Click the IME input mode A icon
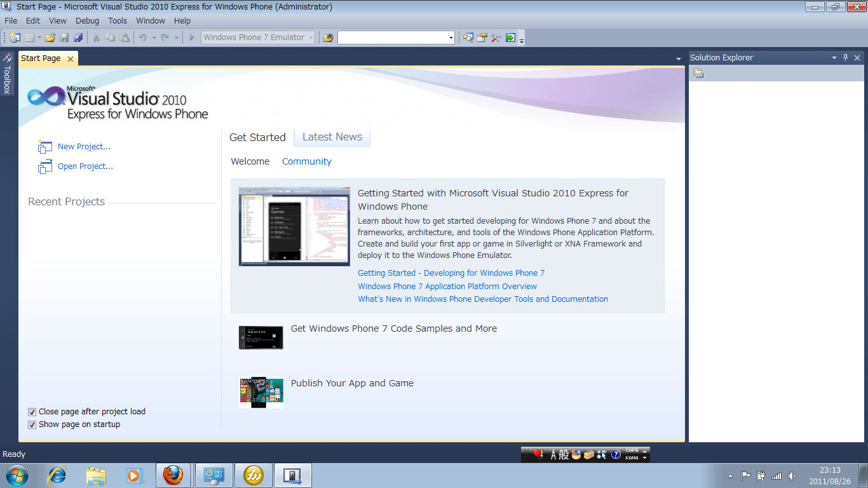This screenshot has width=868, height=488. (553, 455)
